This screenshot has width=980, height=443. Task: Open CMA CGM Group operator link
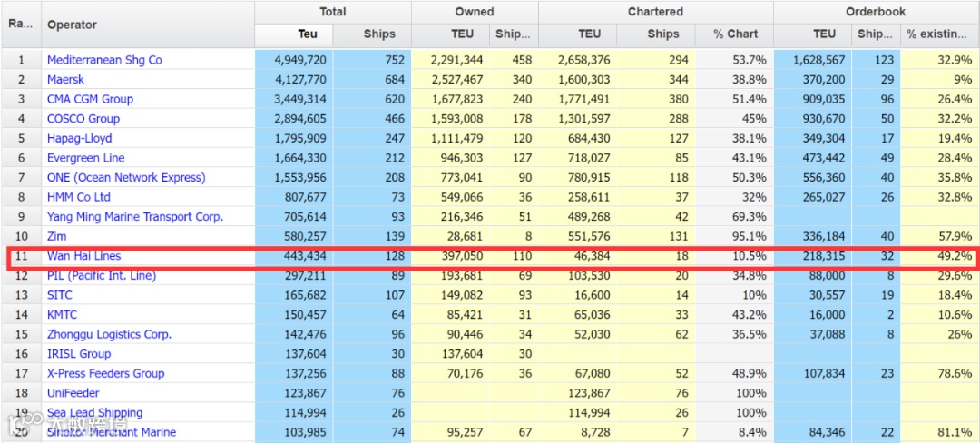[x=90, y=99]
